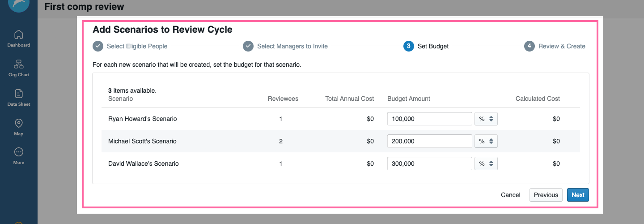This screenshot has height=224, width=644.
Task: Select the Michael Scott's Scenario row
Action: pyautogui.click(x=341, y=141)
